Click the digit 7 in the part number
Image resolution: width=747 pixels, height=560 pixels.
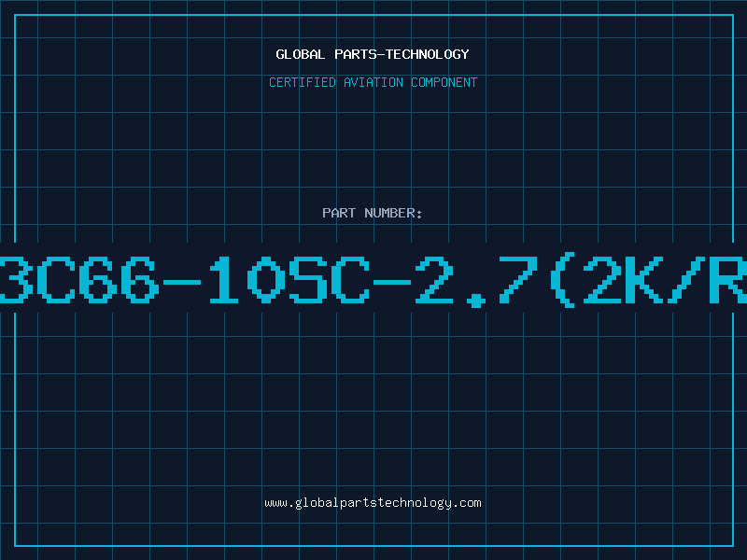pyautogui.click(x=518, y=280)
